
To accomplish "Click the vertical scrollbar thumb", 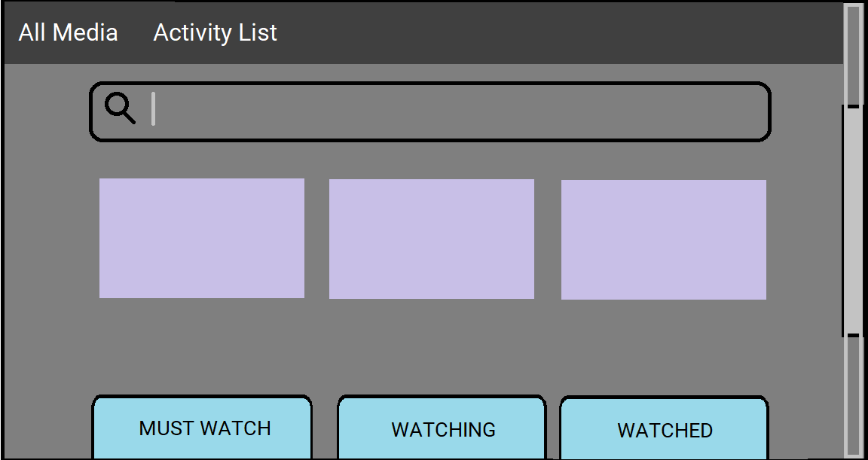I will coord(853,221).
